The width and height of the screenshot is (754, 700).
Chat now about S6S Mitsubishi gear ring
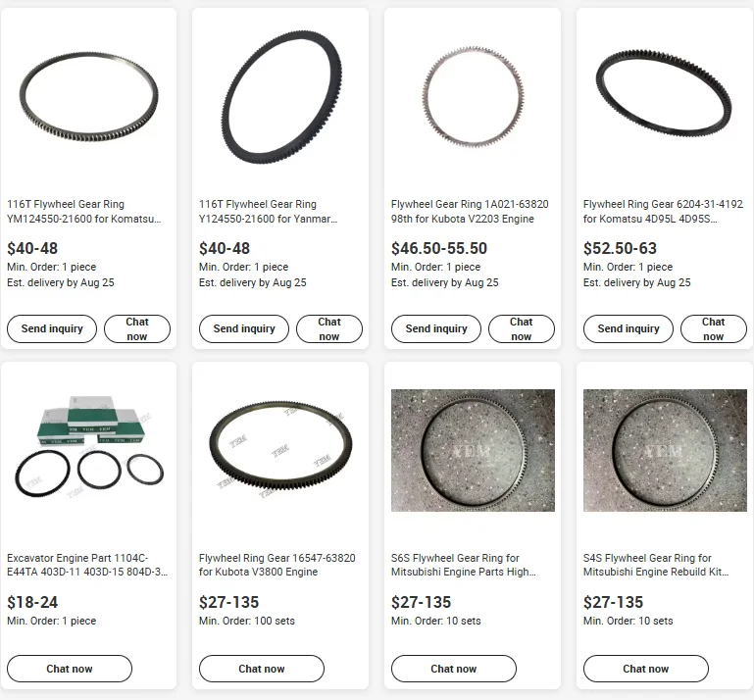(453, 669)
